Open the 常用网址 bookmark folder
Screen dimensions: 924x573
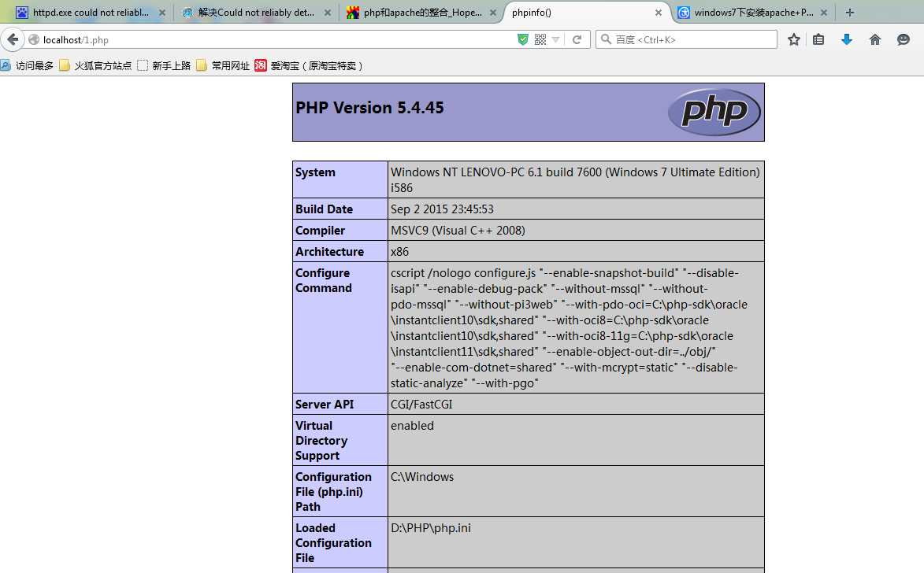pos(223,65)
